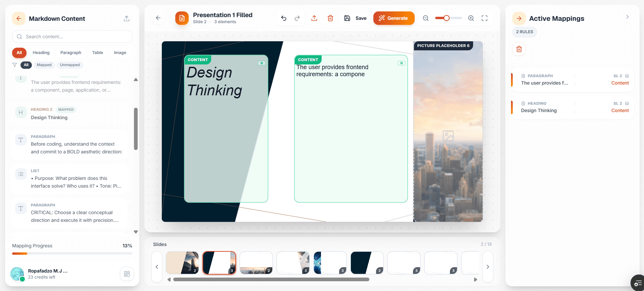The height and width of the screenshot is (291, 644).
Task: Delete using the toolbar trash icon
Action: click(x=330, y=18)
